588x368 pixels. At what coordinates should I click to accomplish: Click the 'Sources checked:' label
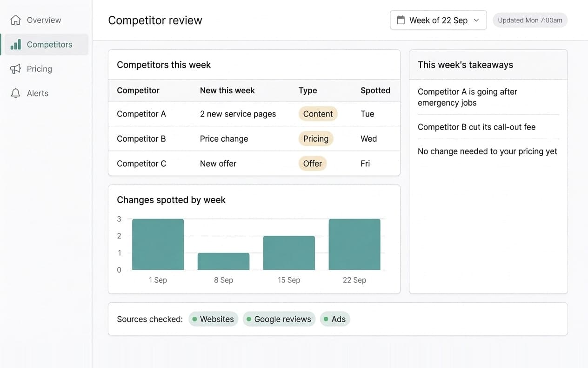(150, 319)
